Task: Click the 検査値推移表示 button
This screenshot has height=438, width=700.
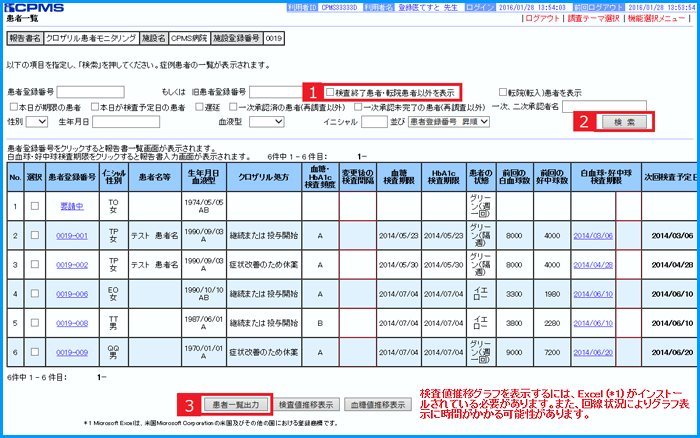Action: pos(305,405)
